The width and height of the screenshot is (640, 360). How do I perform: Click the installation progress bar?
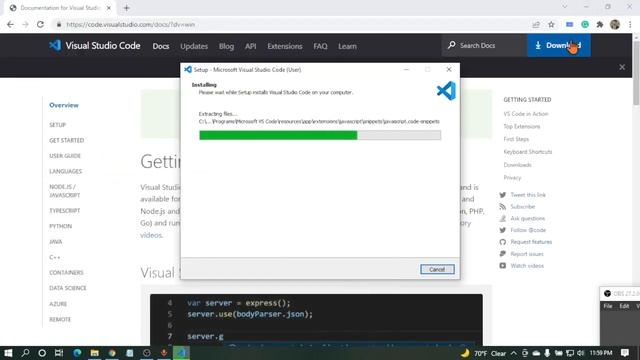320,135
